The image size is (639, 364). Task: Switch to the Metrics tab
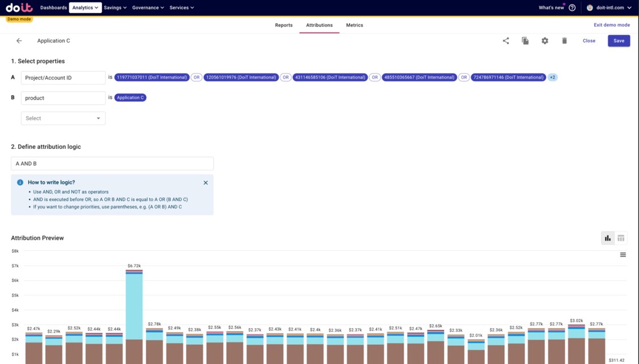355,25
